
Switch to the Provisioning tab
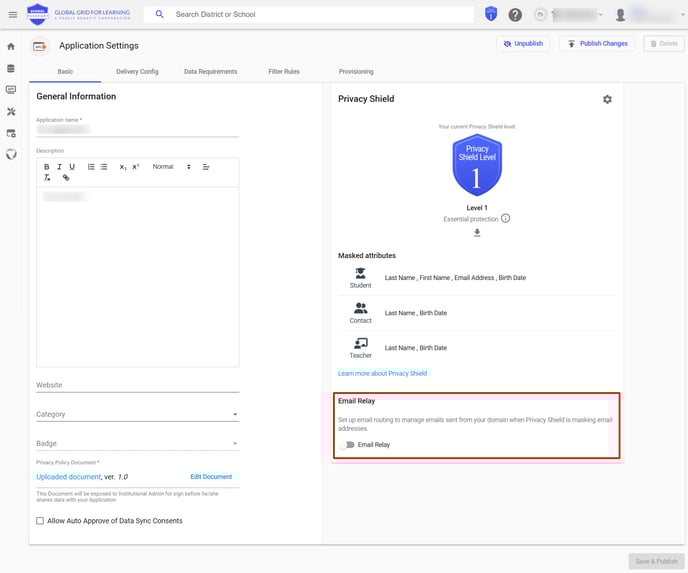click(x=356, y=72)
